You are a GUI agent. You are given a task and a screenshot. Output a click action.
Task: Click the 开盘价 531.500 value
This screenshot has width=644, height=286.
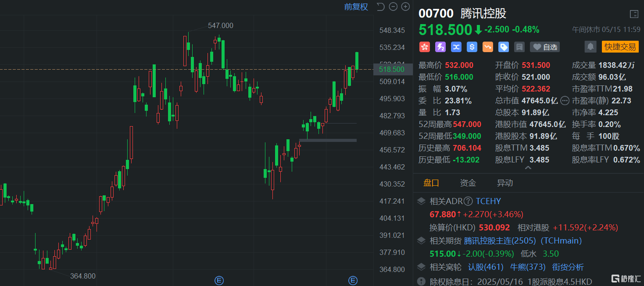[536, 65]
